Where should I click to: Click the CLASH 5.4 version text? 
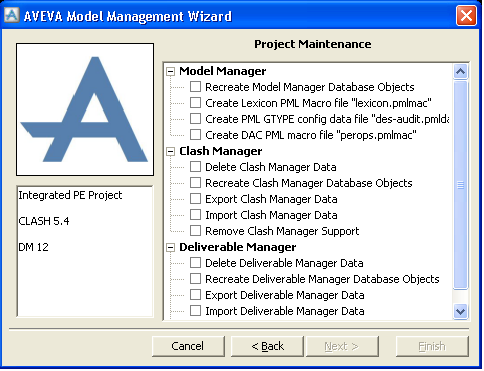[x=44, y=221]
